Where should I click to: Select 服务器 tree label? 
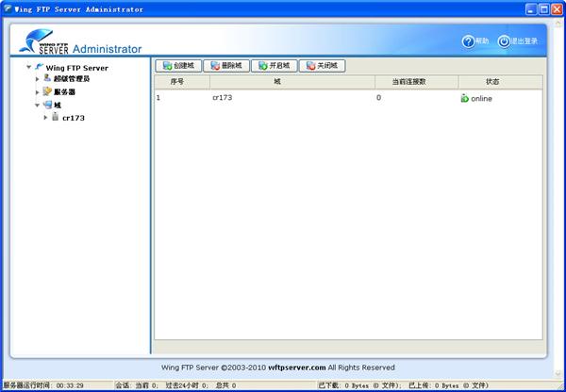pyautogui.click(x=64, y=92)
